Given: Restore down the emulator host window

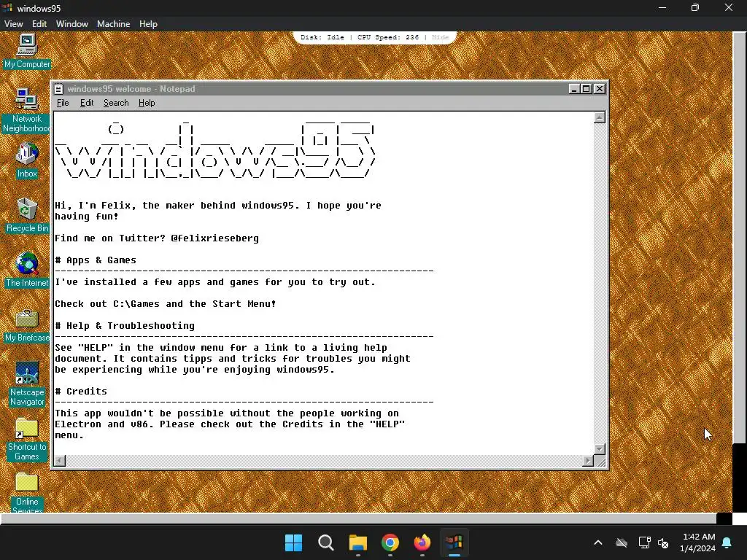Looking at the screenshot, I should (x=695, y=7).
